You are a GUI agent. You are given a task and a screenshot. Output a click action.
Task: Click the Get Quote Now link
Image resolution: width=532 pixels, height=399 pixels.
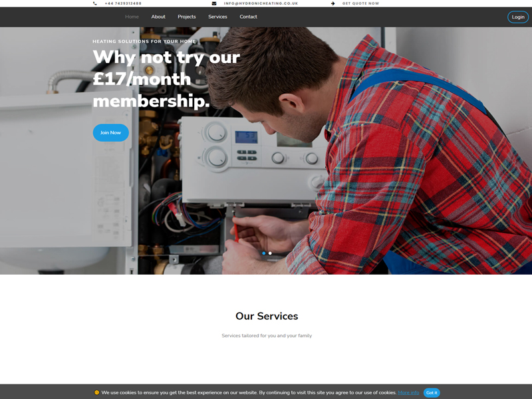point(360,3)
